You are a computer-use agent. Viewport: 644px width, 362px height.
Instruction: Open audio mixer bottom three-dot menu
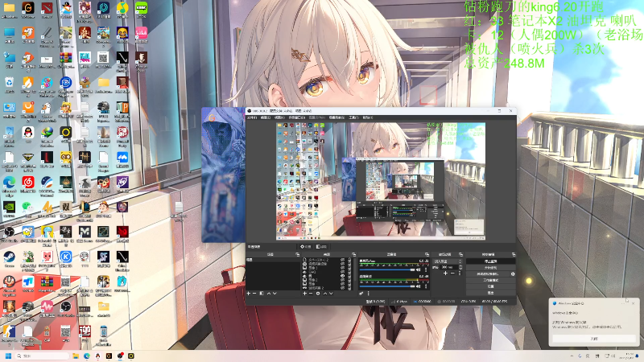click(x=369, y=294)
